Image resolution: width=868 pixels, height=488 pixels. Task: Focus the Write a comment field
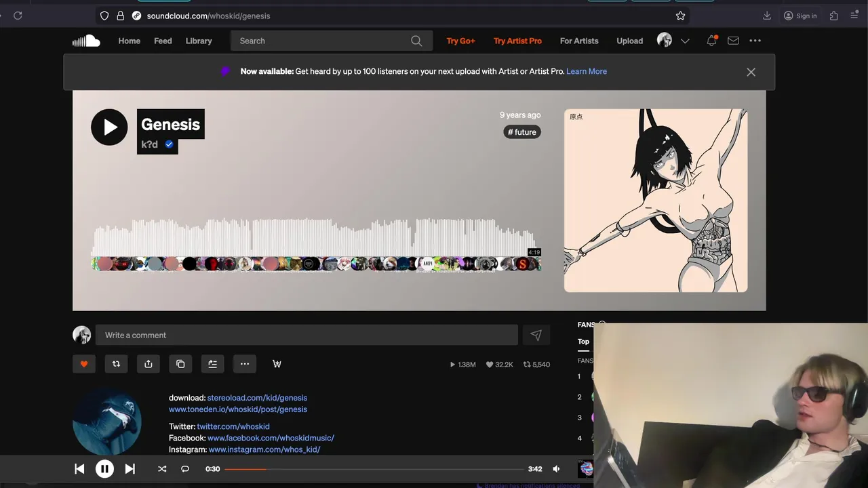point(307,335)
